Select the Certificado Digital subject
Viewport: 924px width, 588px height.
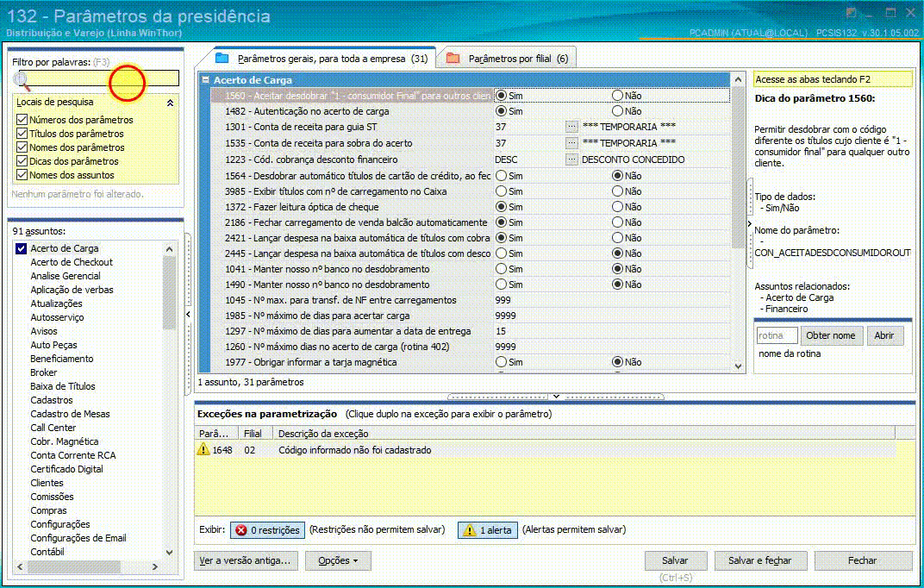(66, 469)
